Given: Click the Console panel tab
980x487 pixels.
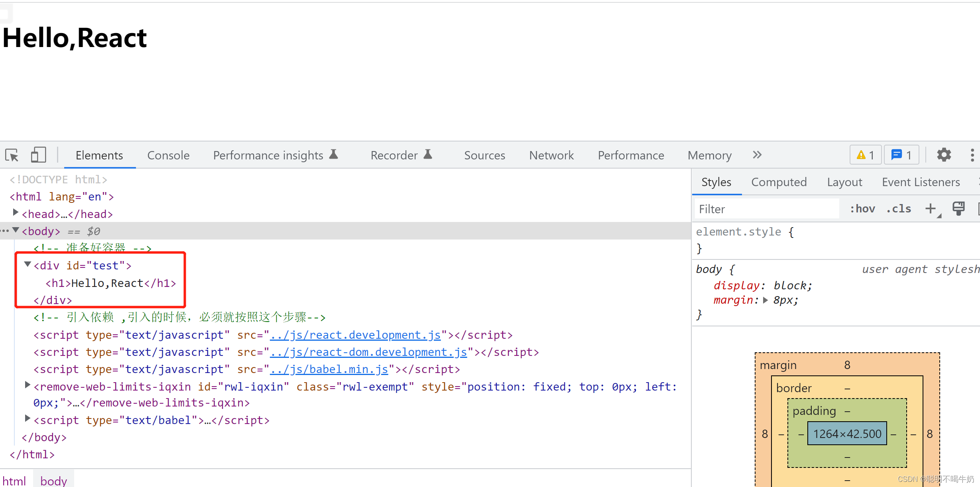Looking at the screenshot, I should [168, 155].
